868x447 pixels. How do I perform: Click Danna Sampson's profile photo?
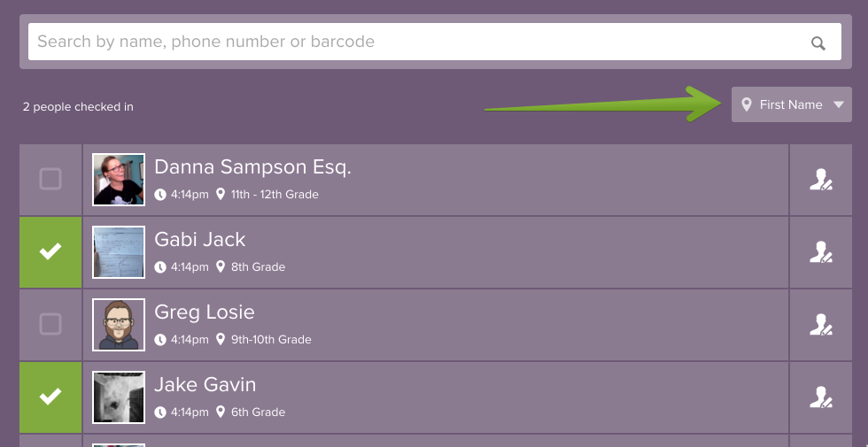pyautogui.click(x=119, y=180)
